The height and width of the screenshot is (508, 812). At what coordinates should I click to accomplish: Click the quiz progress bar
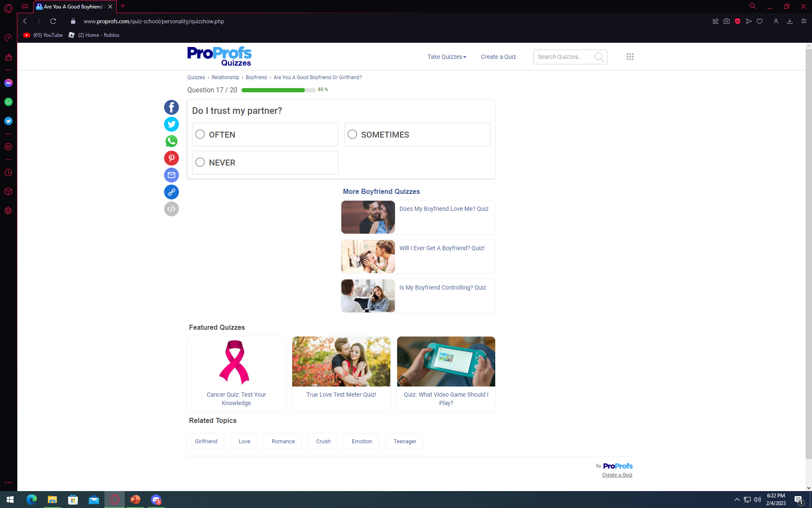[278, 90]
